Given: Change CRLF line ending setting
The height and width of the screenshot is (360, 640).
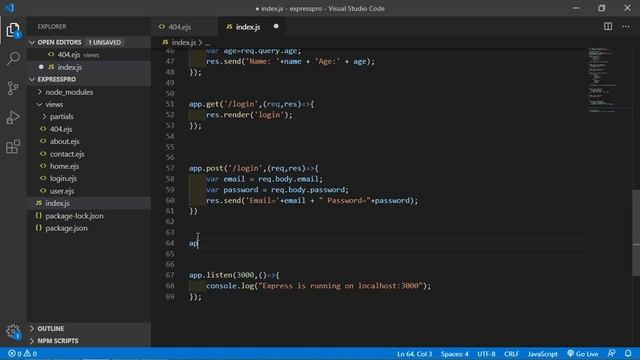Looking at the screenshot, I should pos(511,354).
